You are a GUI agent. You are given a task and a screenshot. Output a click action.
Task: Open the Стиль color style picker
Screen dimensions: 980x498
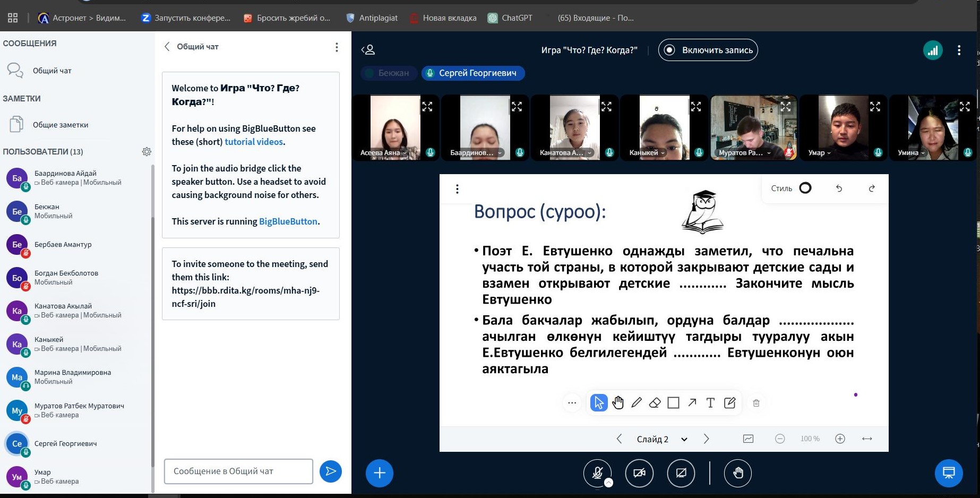[805, 188]
